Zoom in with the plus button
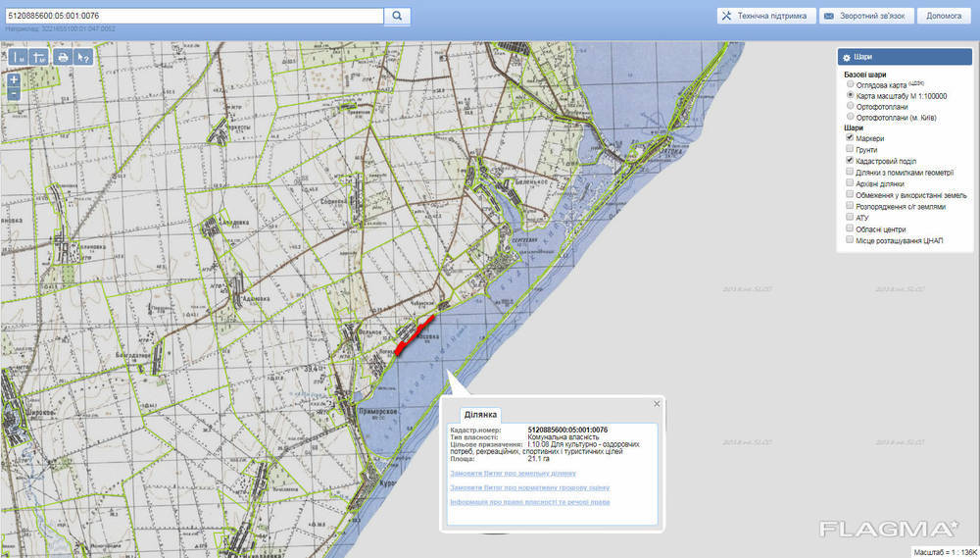This screenshot has height=558, width=980. coord(14,79)
